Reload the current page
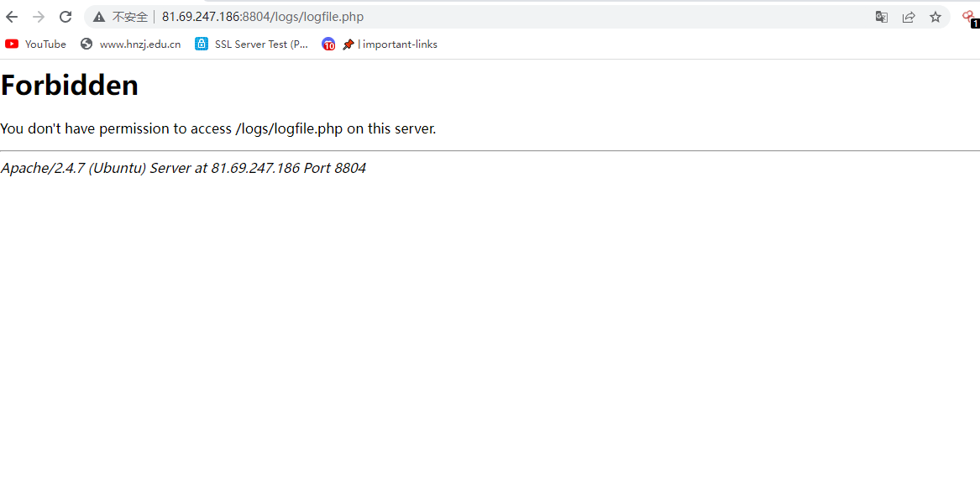980x497 pixels. point(66,17)
